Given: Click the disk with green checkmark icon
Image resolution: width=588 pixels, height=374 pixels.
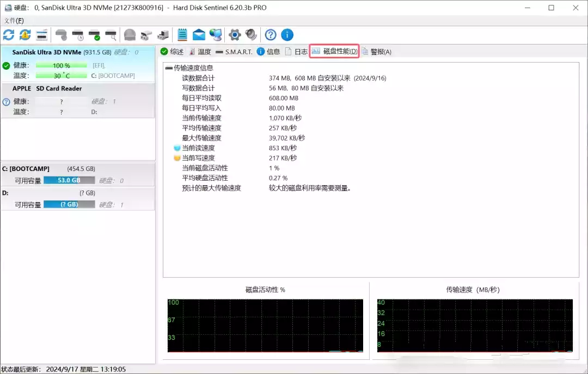Looking at the screenshot, I should 94,35.
